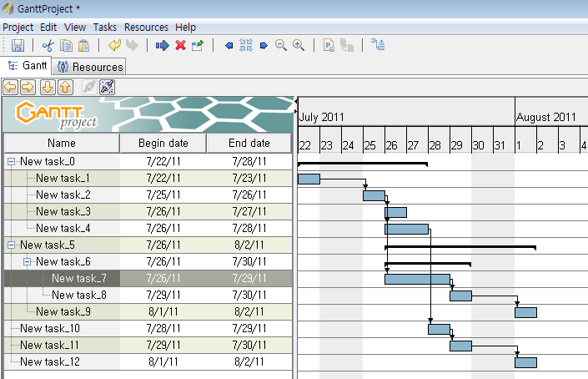This screenshot has height=379, width=588.
Task: Open the Project menu
Action: tap(18, 28)
